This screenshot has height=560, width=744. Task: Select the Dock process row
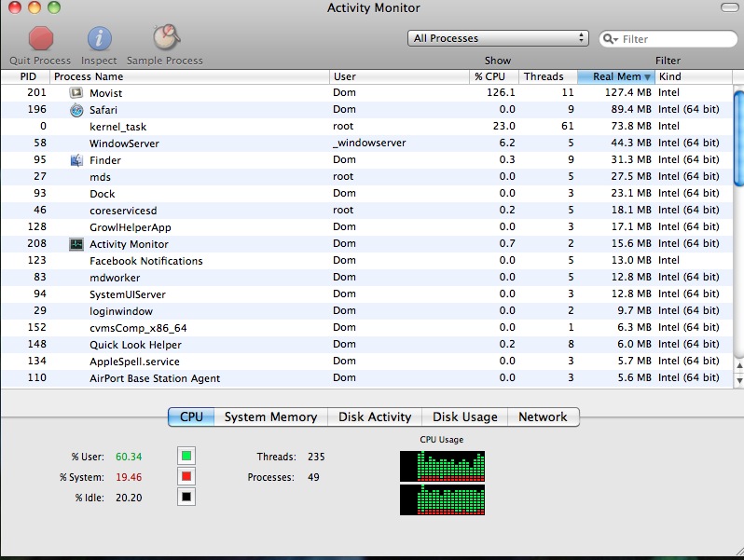[366, 194]
